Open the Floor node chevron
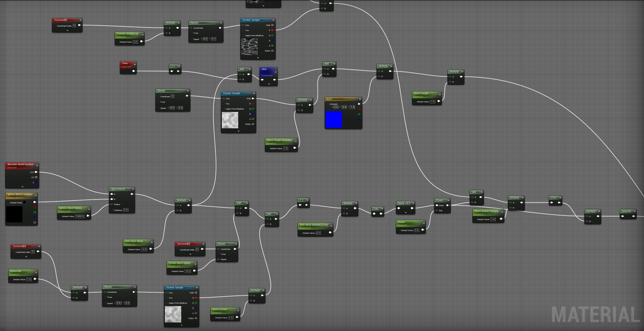This screenshot has width=644, height=331. [x=560, y=198]
